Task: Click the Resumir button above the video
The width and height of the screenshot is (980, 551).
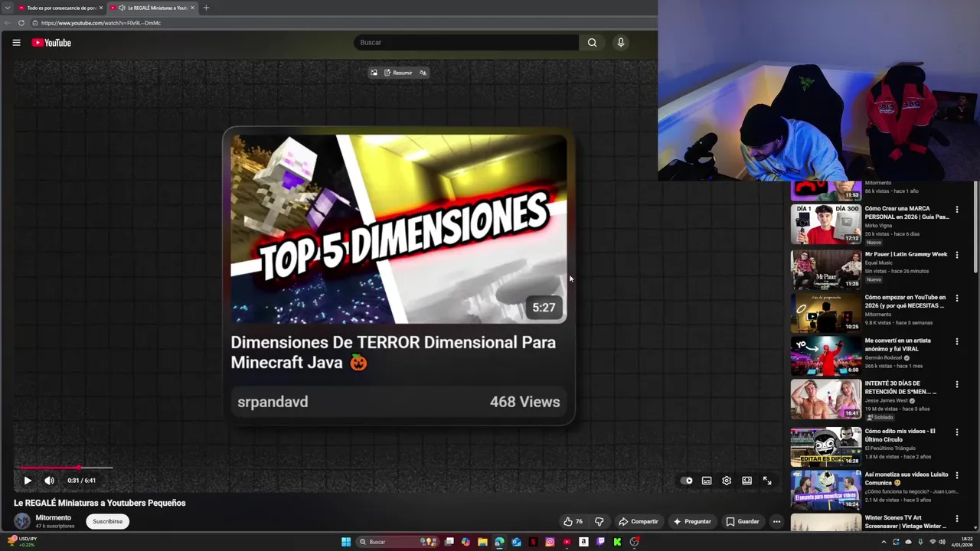Action: [x=398, y=73]
